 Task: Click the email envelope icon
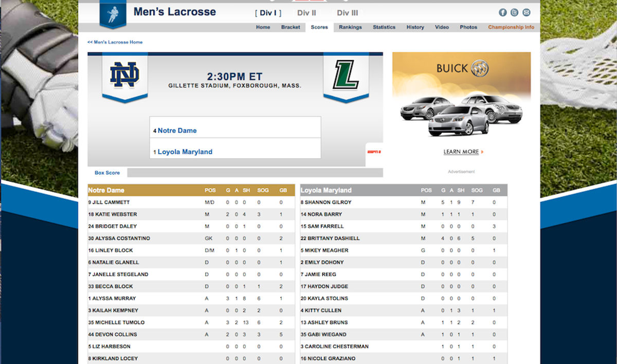(527, 12)
